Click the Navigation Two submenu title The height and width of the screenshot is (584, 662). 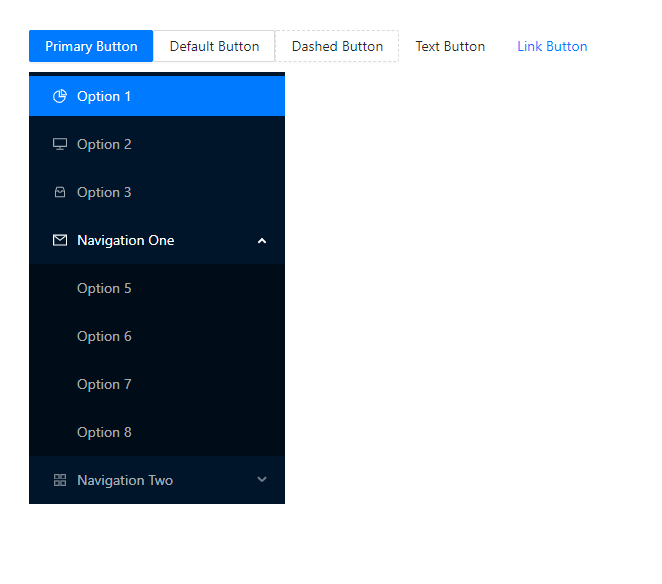(x=157, y=480)
